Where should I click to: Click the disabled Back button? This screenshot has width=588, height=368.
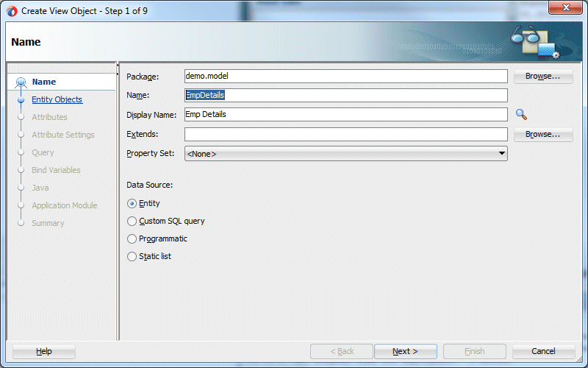tap(342, 352)
